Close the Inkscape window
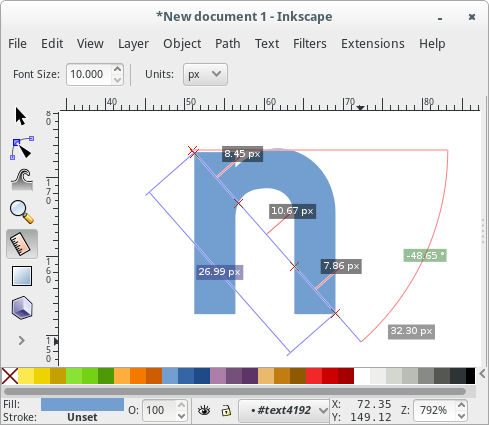The image size is (489, 425). point(472,17)
